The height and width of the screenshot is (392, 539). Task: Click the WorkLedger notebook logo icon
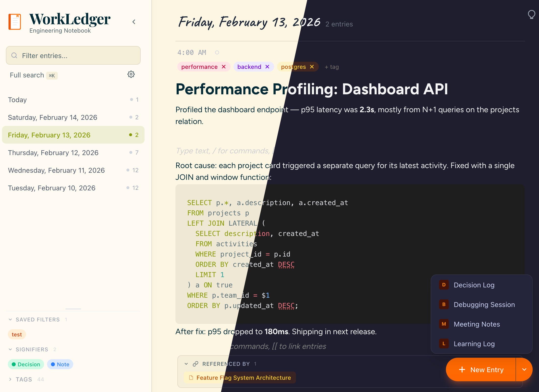tap(15, 22)
